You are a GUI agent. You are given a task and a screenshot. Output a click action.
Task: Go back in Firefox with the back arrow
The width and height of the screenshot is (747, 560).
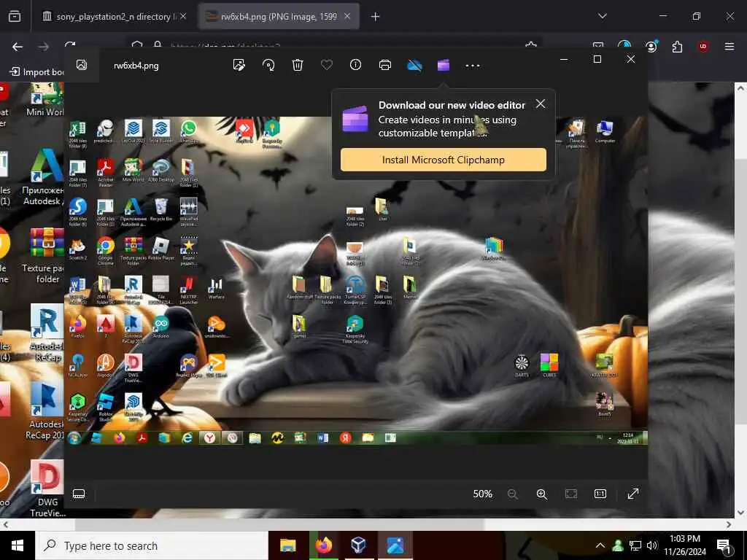click(18, 47)
